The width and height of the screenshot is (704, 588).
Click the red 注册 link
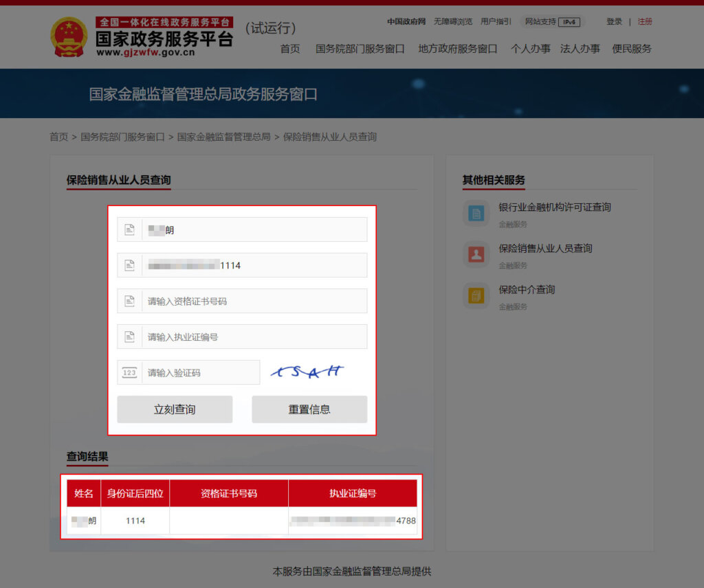[645, 22]
